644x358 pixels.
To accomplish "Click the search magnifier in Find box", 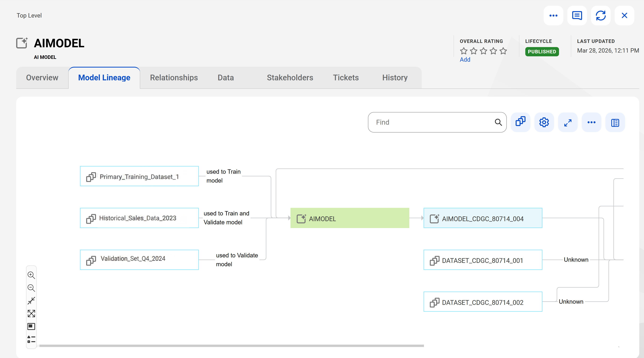I will (498, 122).
